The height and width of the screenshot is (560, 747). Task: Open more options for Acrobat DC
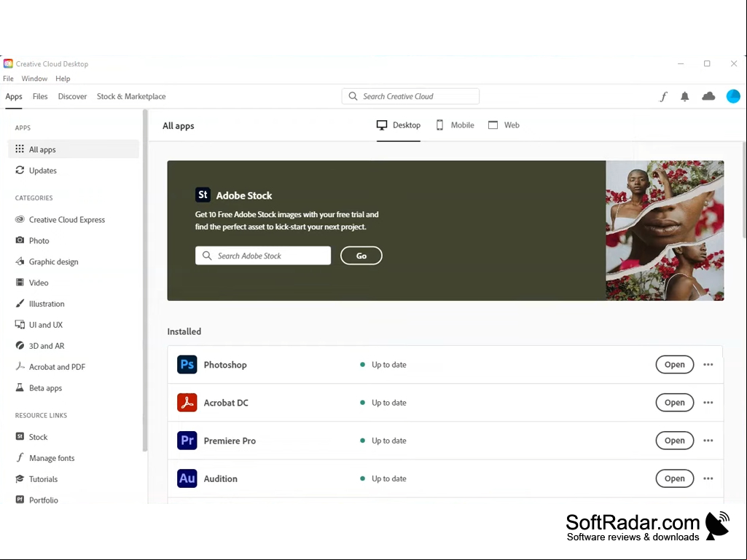(708, 403)
